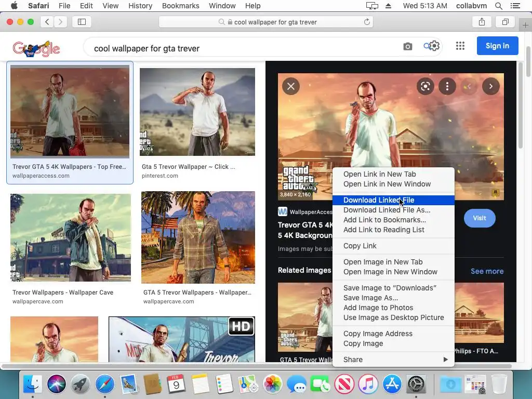Toggle the Safari sidebar button

coord(82,22)
